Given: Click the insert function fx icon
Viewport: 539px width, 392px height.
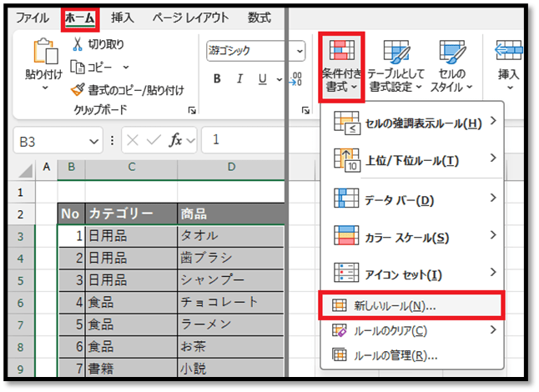Looking at the screenshot, I should [x=176, y=140].
